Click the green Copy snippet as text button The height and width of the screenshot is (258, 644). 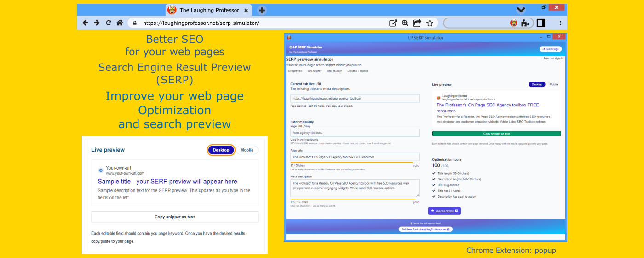coord(496,134)
